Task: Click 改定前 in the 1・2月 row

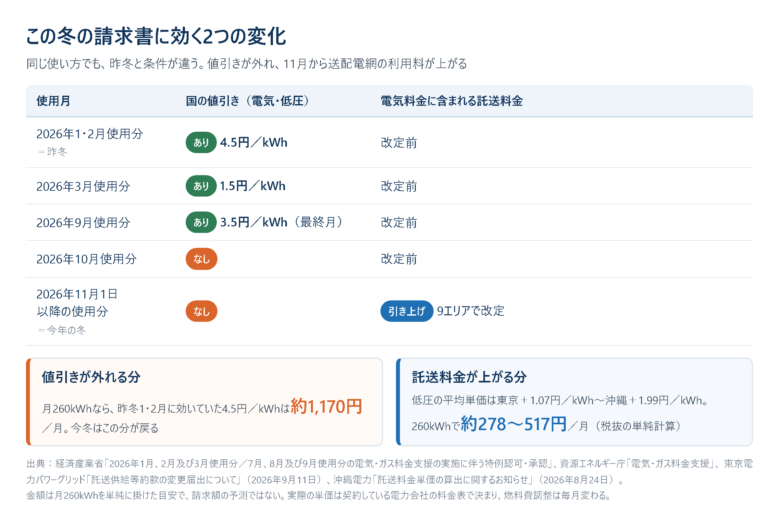Action: click(399, 143)
